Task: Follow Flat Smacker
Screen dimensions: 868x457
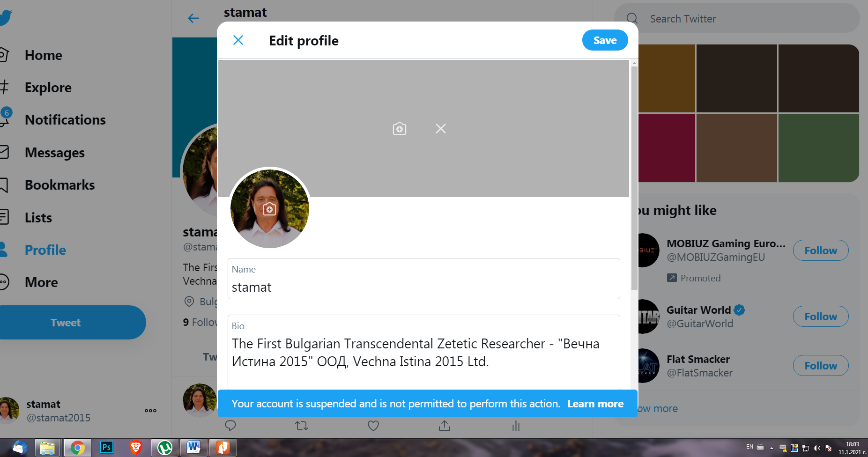Action: tap(821, 366)
